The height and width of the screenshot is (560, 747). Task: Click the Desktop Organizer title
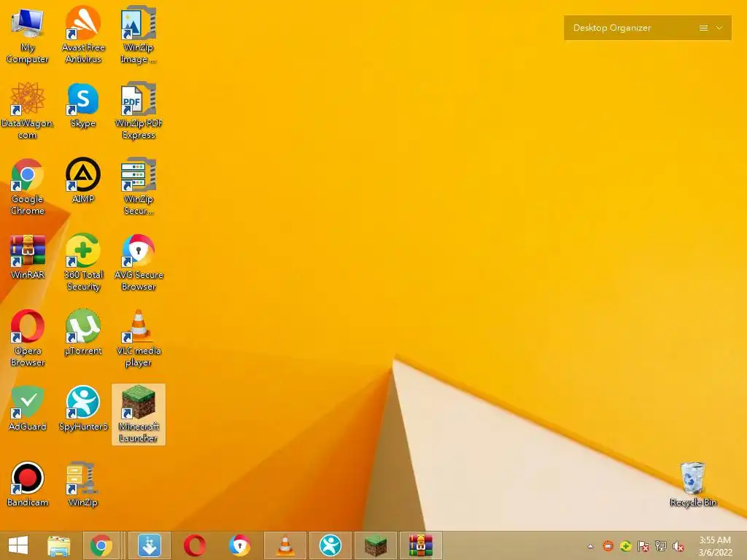coord(612,28)
